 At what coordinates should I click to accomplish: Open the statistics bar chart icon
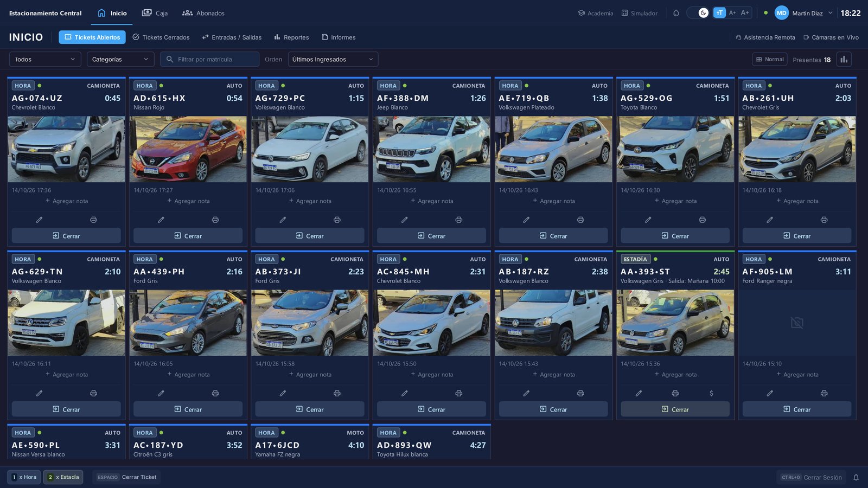(x=844, y=60)
